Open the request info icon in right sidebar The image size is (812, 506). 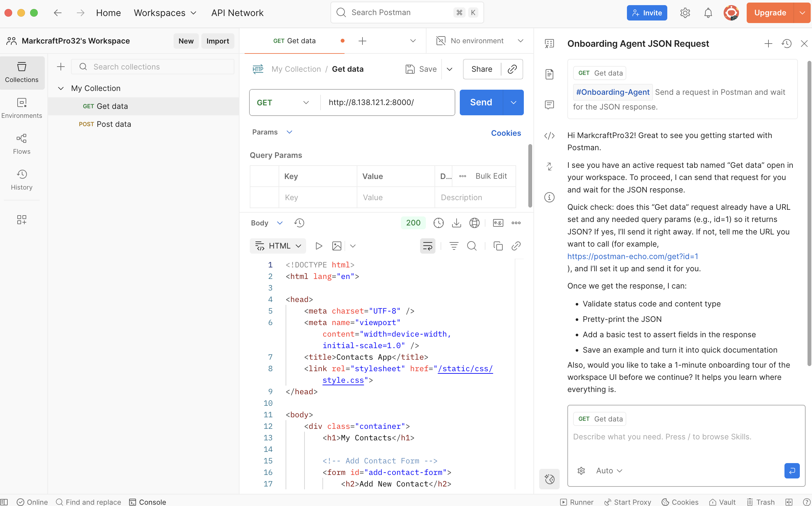(549, 197)
